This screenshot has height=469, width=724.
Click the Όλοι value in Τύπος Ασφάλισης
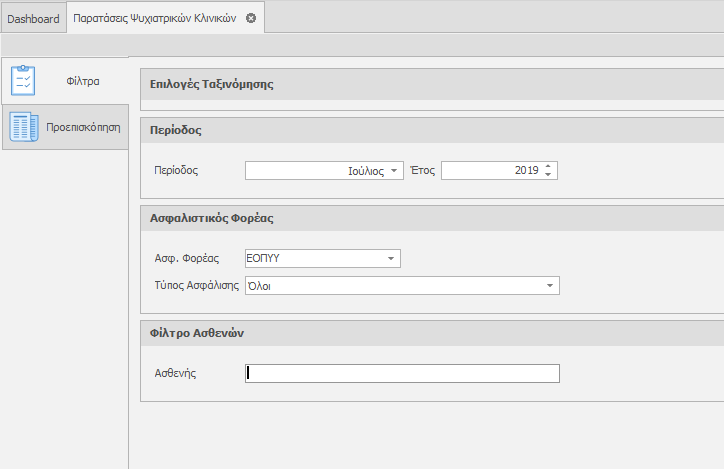392,286
